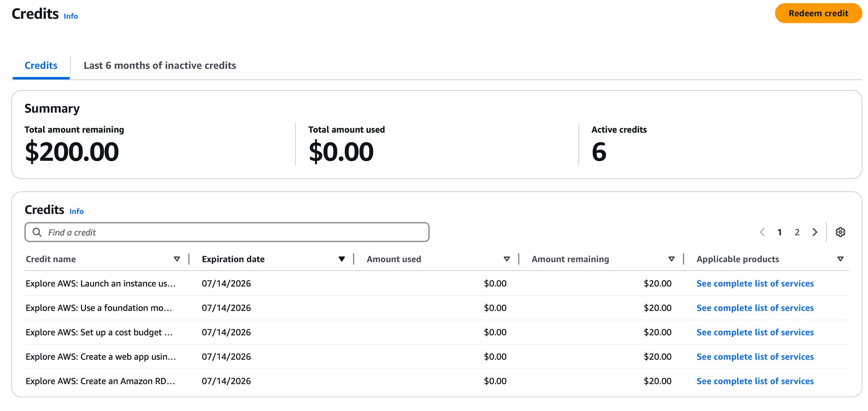Go to page 2 of credits
Viewport: 868px width, 411px height.
[797, 232]
